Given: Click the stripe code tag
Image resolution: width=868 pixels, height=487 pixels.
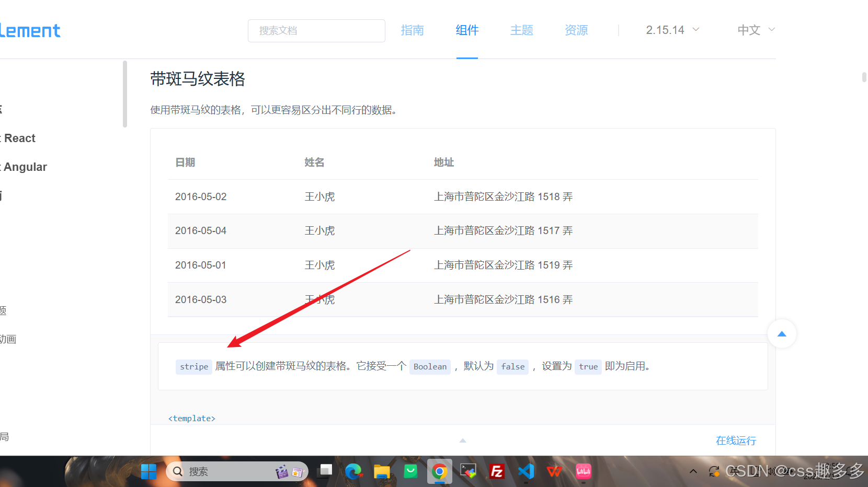Looking at the screenshot, I should coord(194,367).
